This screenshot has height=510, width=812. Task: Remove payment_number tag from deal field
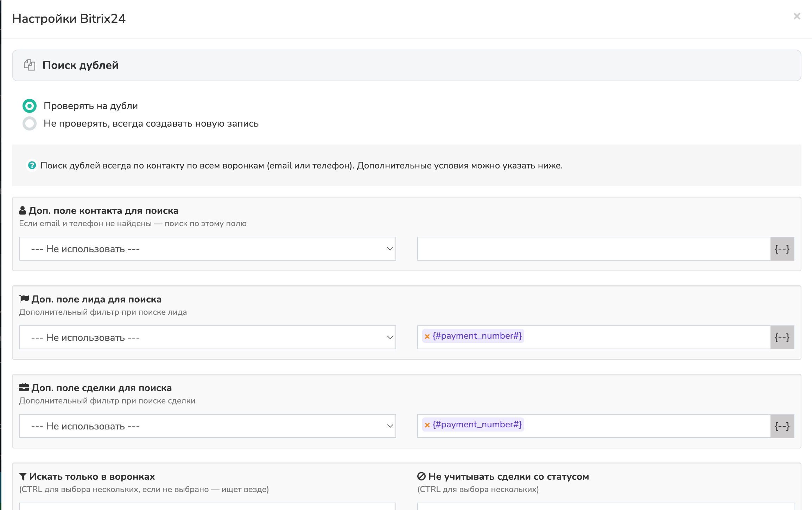[427, 425]
